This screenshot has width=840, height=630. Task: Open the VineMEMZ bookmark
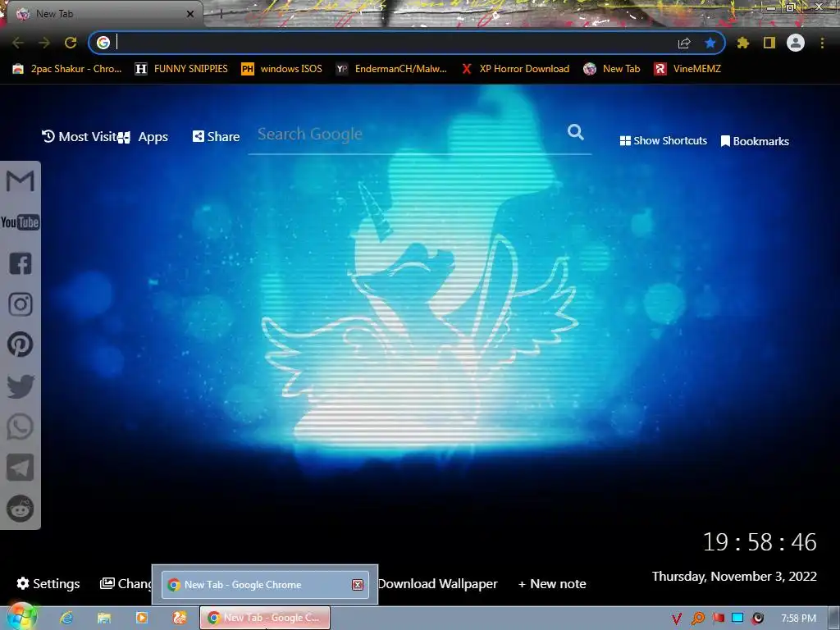(x=687, y=69)
